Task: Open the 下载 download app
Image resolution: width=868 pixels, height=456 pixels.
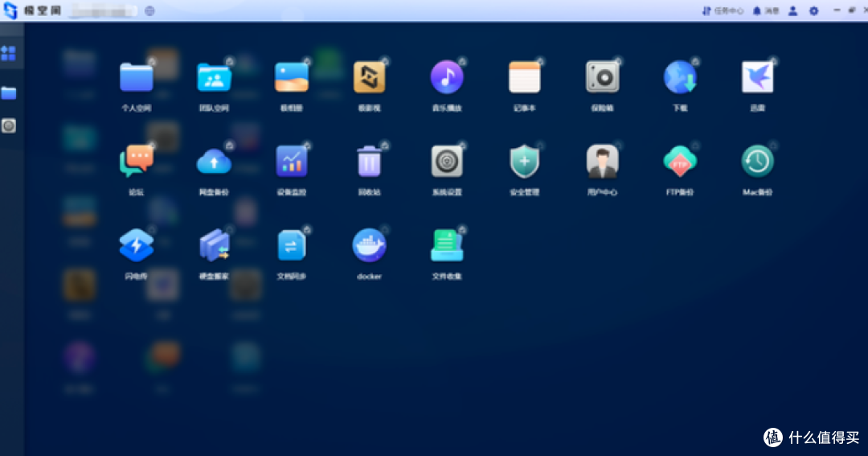Action: 680,77
